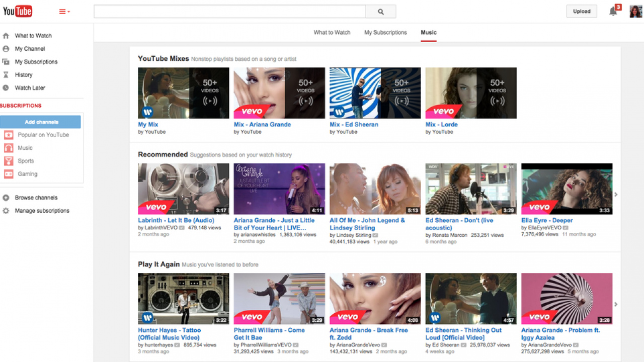Open the Mix - Ed Sheeran link

(x=354, y=125)
